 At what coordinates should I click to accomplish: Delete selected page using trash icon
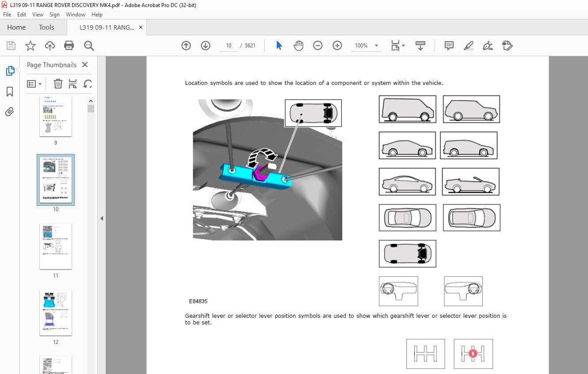[58, 84]
